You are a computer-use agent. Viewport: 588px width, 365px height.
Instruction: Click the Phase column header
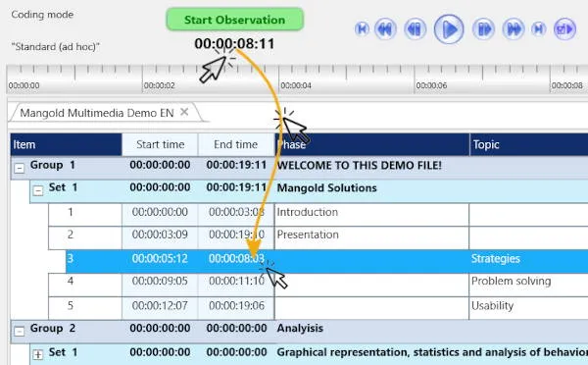pos(371,144)
